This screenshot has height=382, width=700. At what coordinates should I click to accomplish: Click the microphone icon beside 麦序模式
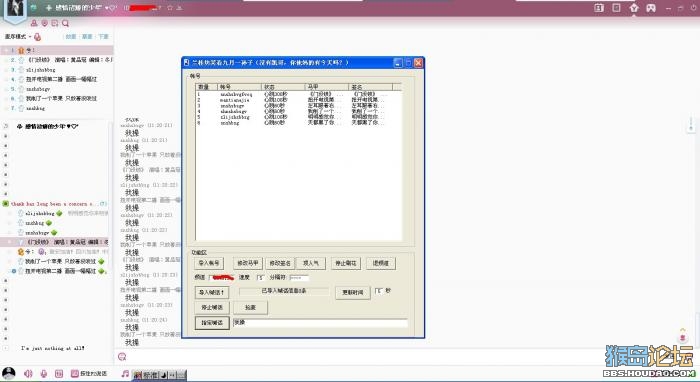pyautogui.click(x=38, y=37)
